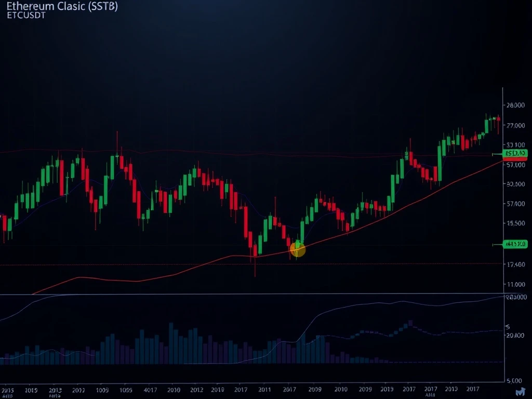The width and height of the screenshot is (532, 399).
Task: Click the 2039 time axis label
Action: coord(365,390)
